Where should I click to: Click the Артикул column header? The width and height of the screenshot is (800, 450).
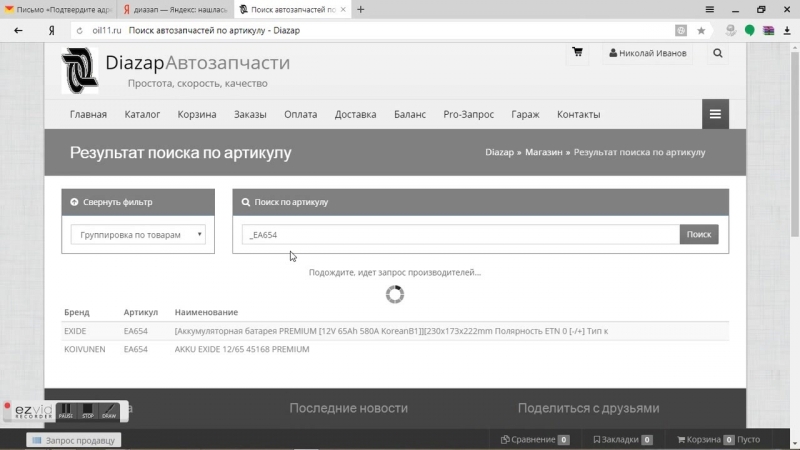point(141,312)
